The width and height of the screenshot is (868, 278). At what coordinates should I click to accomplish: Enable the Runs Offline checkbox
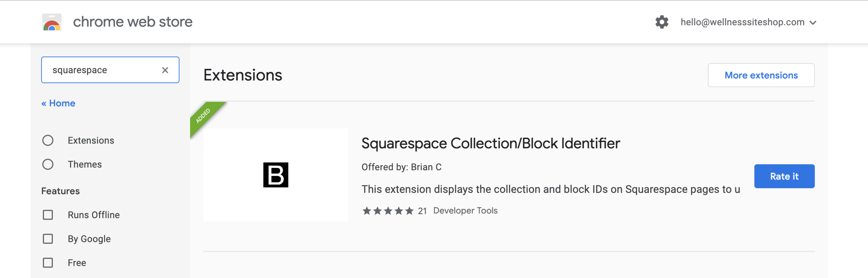coord(48,215)
